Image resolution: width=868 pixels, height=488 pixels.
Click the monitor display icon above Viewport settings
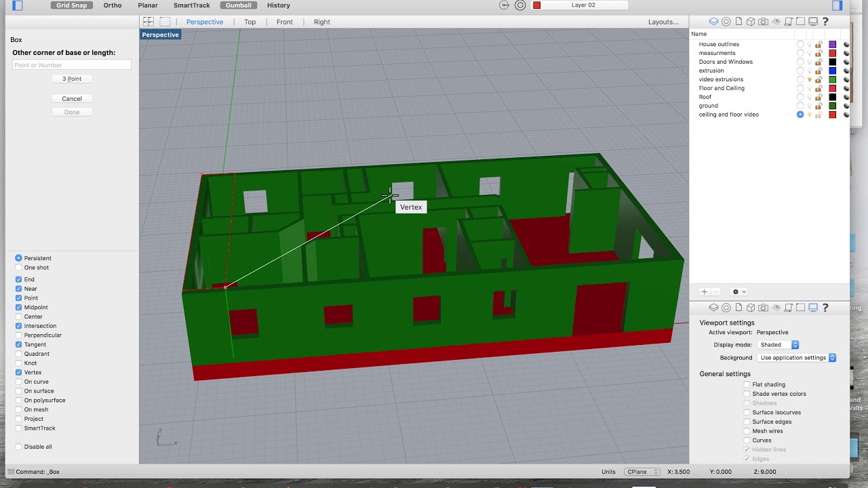click(x=812, y=308)
